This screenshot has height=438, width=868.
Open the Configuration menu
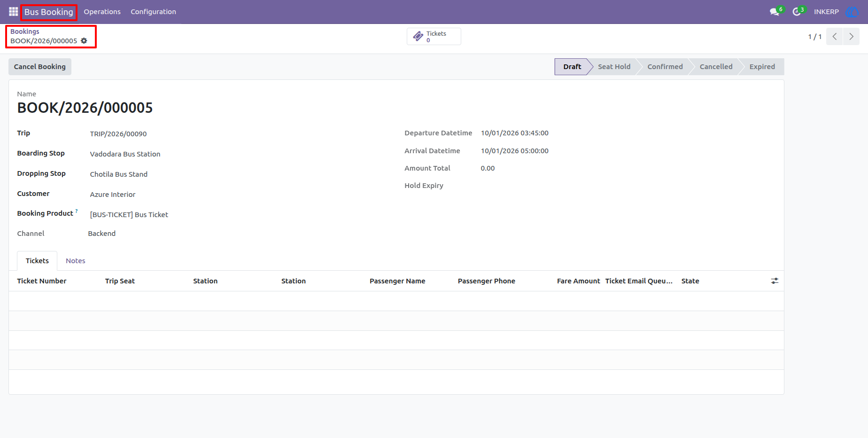click(x=153, y=12)
